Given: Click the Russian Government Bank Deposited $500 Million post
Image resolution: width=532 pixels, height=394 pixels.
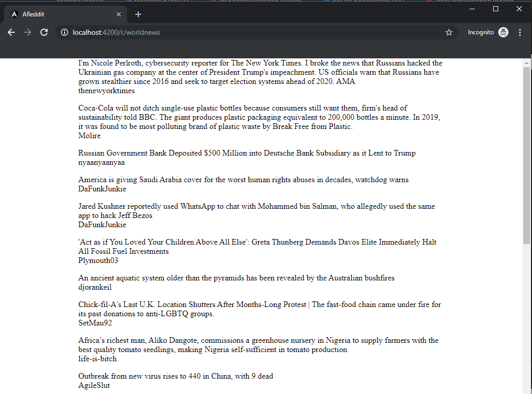Looking at the screenshot, I should click(247, 153).
